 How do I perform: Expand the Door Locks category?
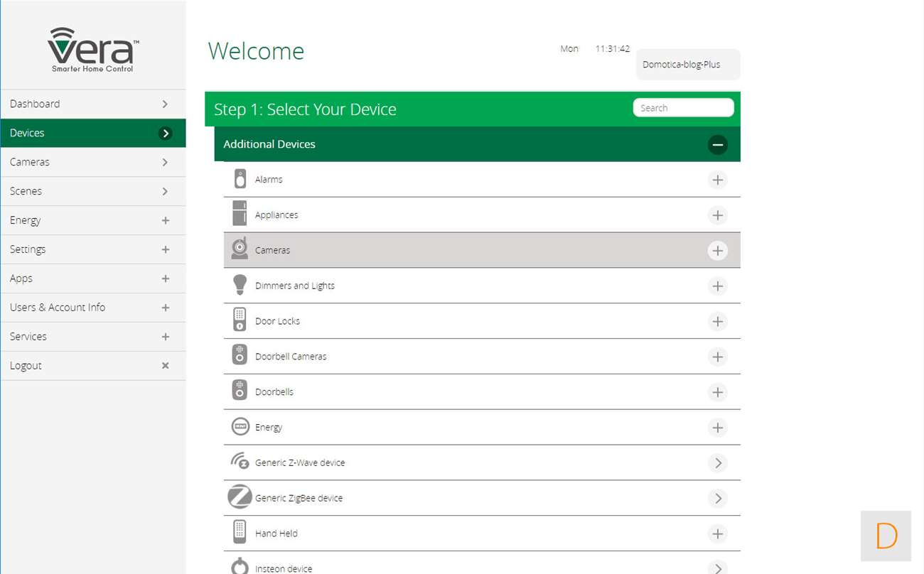[718, 322]
